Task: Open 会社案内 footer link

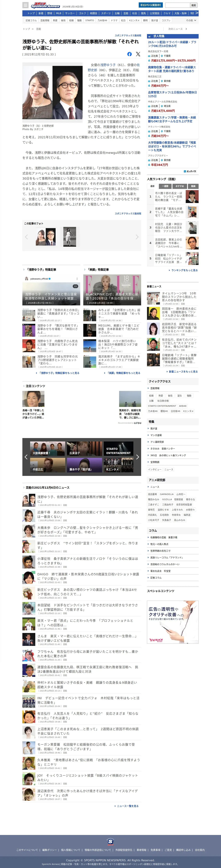Action: click(x=199, y=850)
